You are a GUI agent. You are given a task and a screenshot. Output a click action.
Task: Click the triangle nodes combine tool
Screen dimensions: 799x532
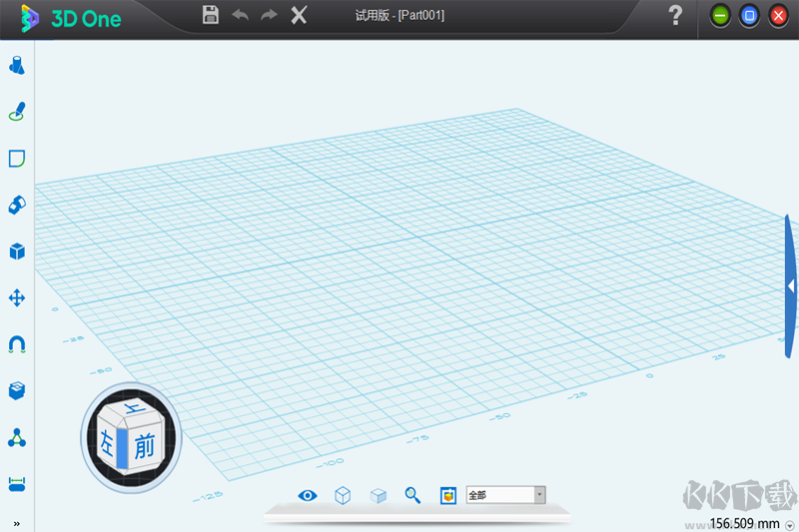coord(16,437)
